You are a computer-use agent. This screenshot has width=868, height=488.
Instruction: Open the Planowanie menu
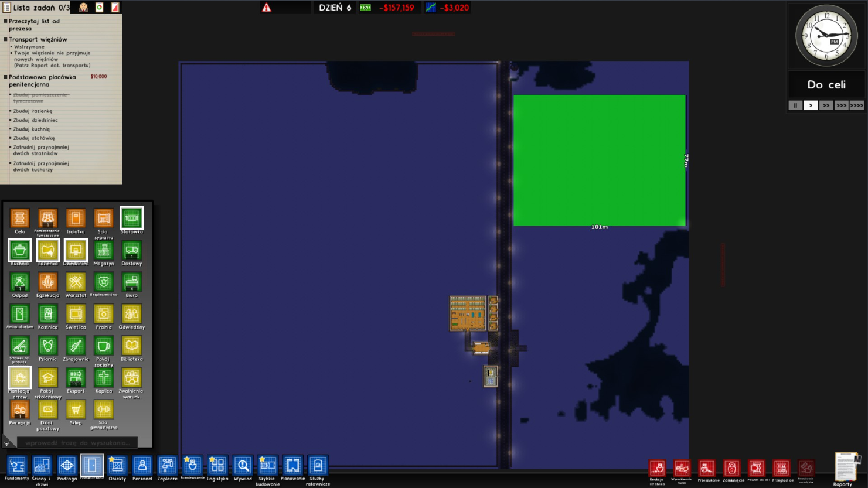click(292, 465)
